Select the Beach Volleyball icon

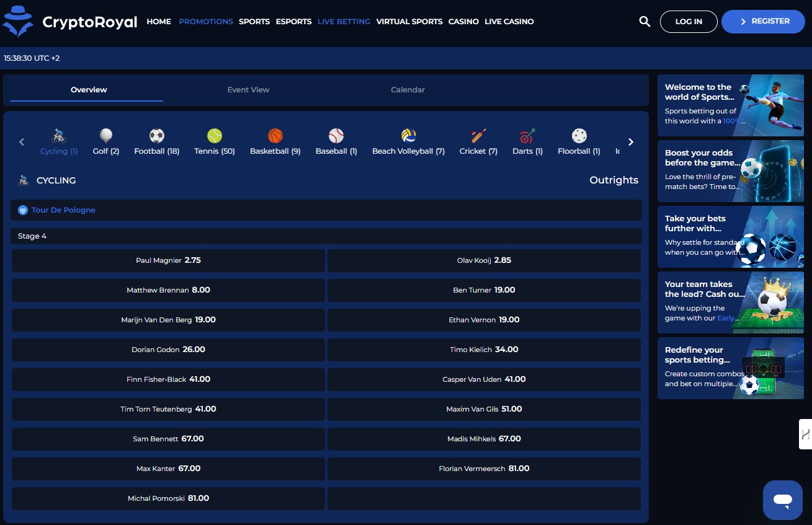click(408, 136)
